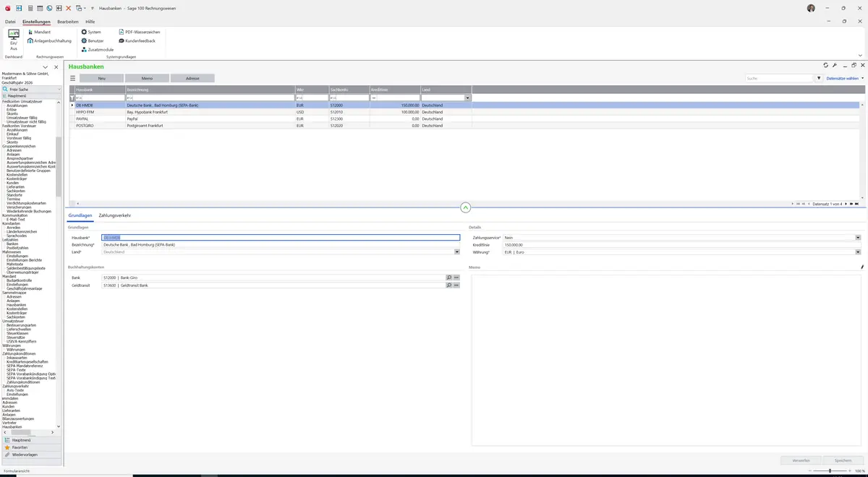Open Kundenfeedback in ribbon

click(137, 40)
